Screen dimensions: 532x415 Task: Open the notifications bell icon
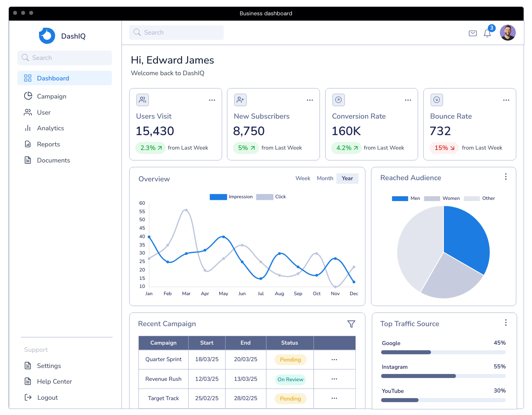click(x=487, y=33)
